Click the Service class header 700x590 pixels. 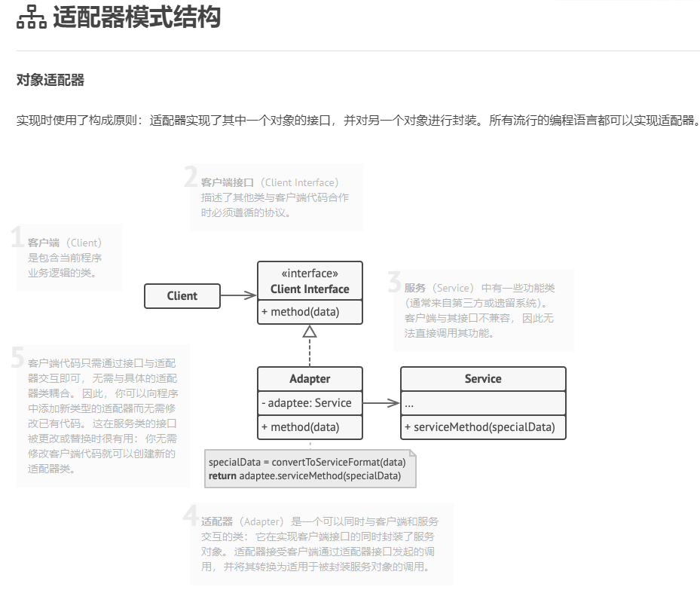coord(483,379)
